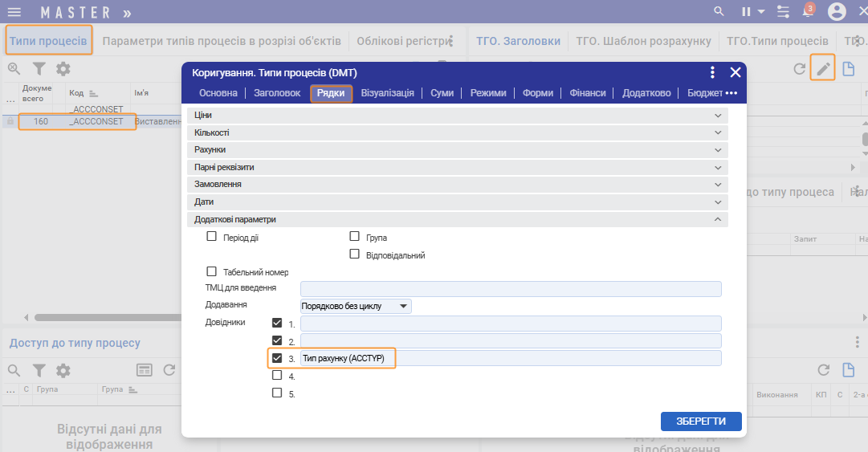
Task: Check Довідники checkbox 4
Action: point(277,375)
